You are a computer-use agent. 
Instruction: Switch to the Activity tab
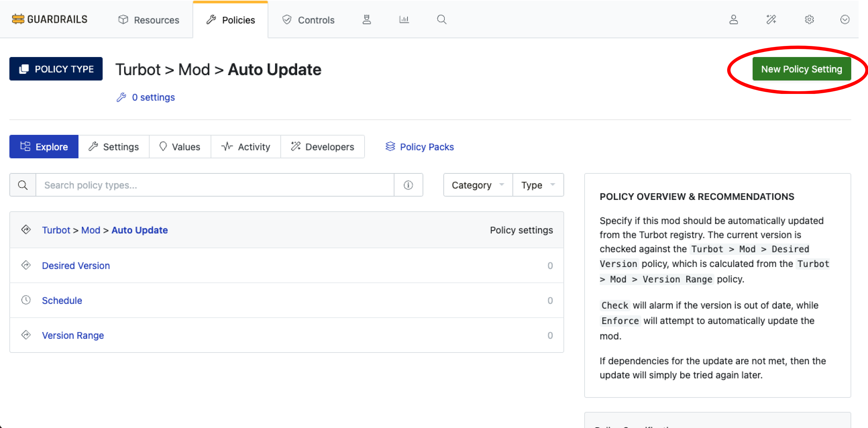[x=246, y=147]
